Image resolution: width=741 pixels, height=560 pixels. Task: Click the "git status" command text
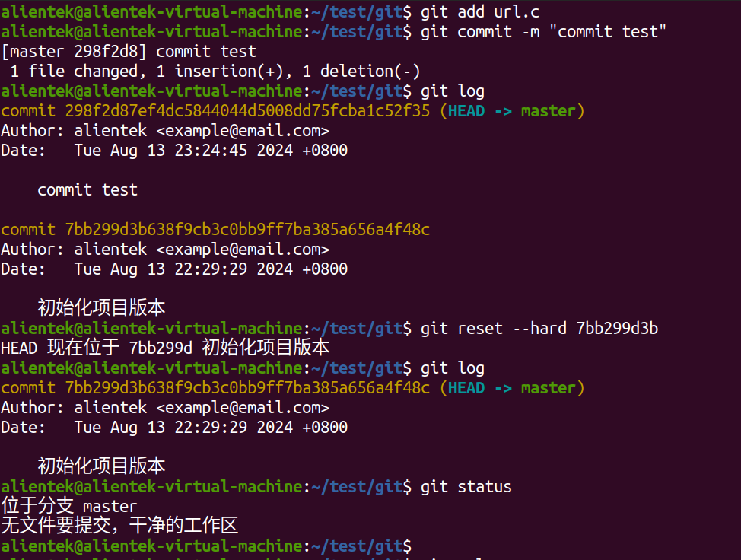pos(466,487)
